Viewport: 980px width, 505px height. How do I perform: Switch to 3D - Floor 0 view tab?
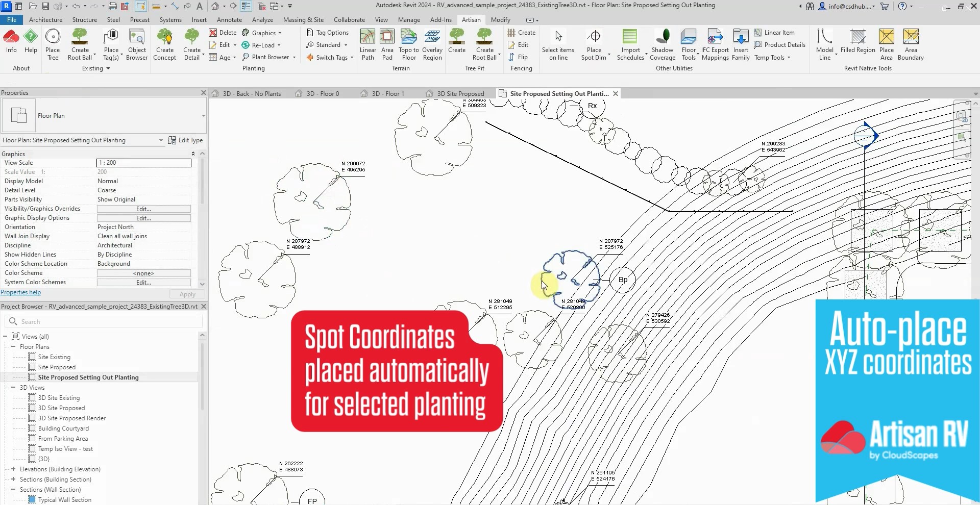pos(323,94)
